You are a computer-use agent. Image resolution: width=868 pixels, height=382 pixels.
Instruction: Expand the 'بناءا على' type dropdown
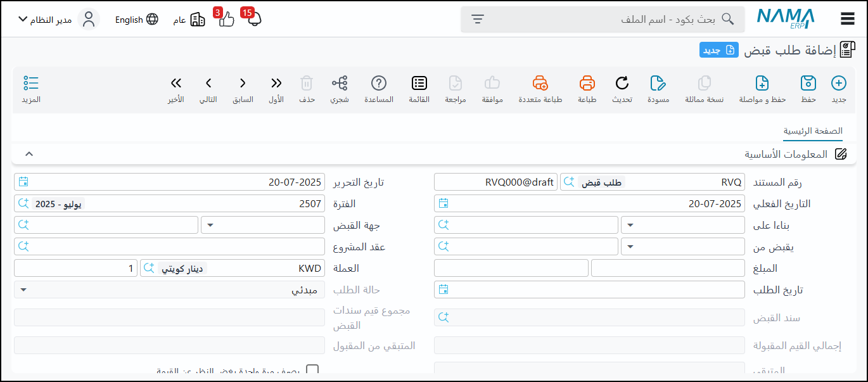(x=683, y=225)
